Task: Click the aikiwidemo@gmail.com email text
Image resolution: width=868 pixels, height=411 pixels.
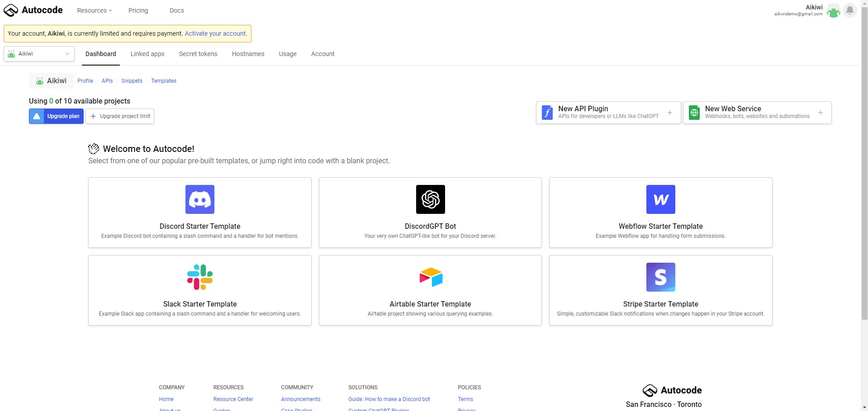Action: [x=798, y=14]
